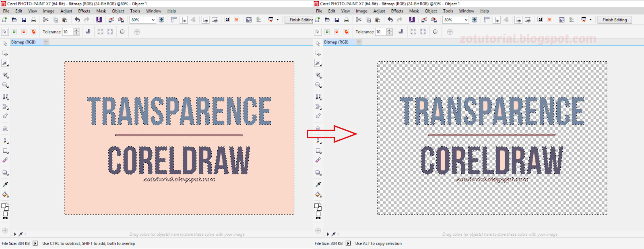
Task: Toggle Show mask marquee in left window
Action: [206, 20]
